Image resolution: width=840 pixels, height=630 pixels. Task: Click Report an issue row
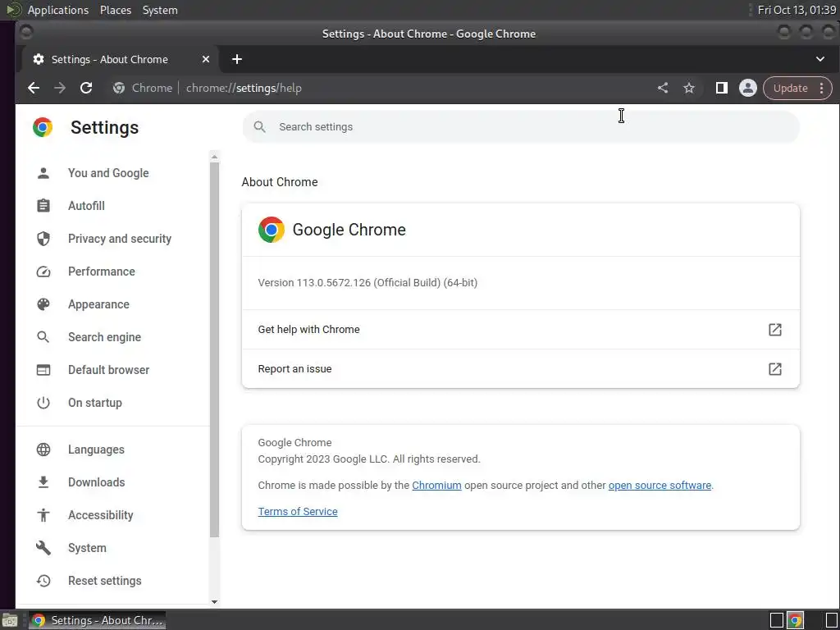[521, 368]
